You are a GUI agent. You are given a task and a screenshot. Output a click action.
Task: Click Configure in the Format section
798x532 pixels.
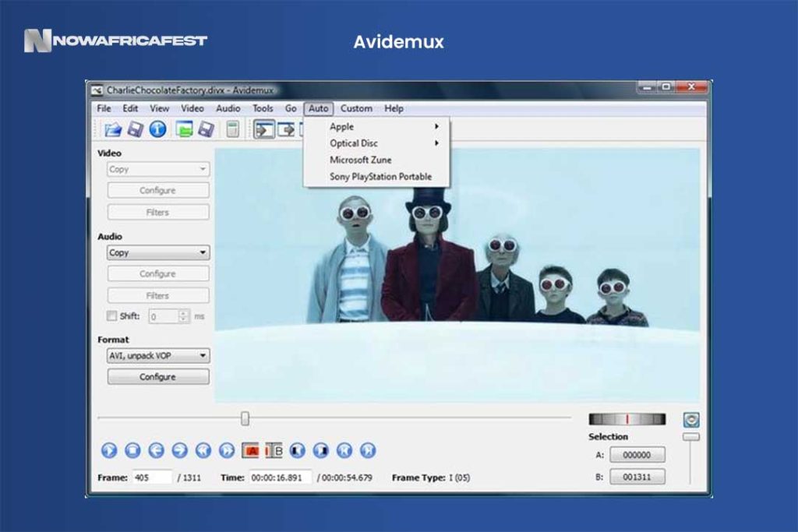coord(157,377)
